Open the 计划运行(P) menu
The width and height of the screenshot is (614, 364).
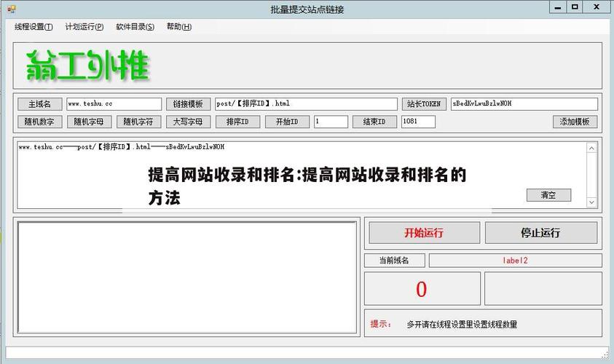[84, 27]
